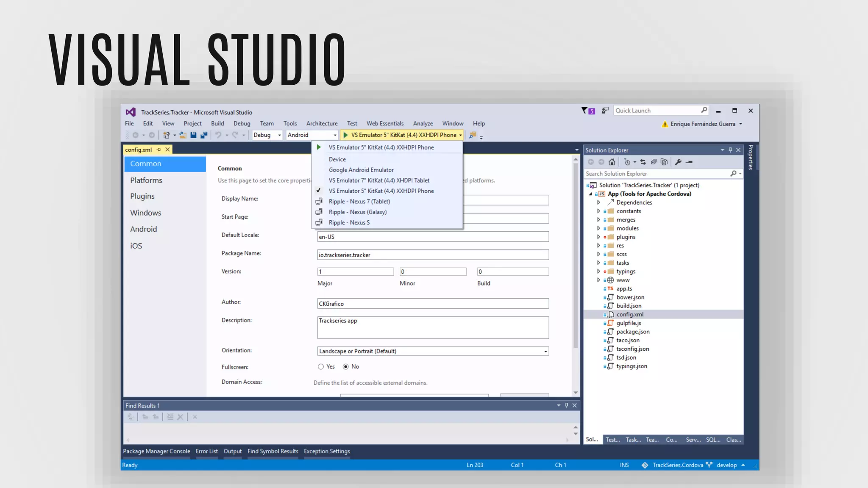The height and width of the screenshot is (488, 868).
Task: Expand the plugins folder in Solution Explorer
Action: point(598,237)
